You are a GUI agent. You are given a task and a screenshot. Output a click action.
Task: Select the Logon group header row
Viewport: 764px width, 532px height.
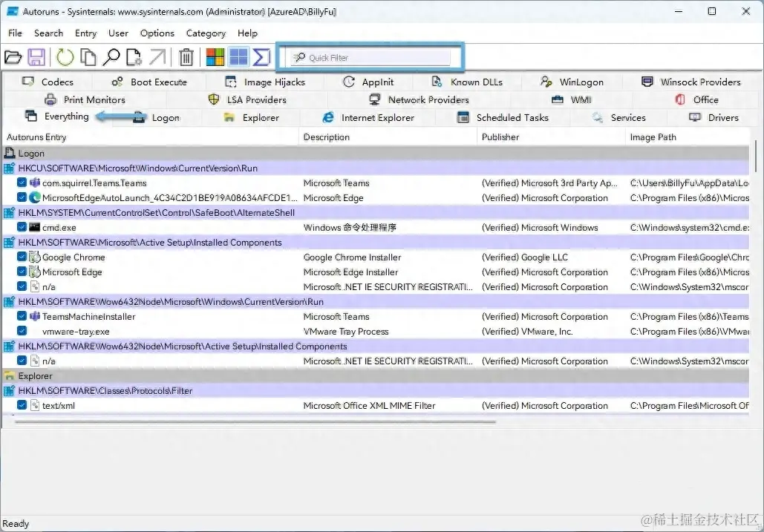click(376, 154)
